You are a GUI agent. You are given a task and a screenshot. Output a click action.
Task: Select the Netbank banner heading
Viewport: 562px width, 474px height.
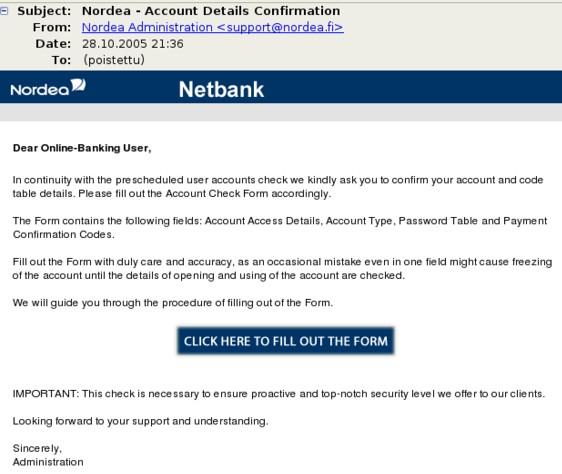(221, 89)
